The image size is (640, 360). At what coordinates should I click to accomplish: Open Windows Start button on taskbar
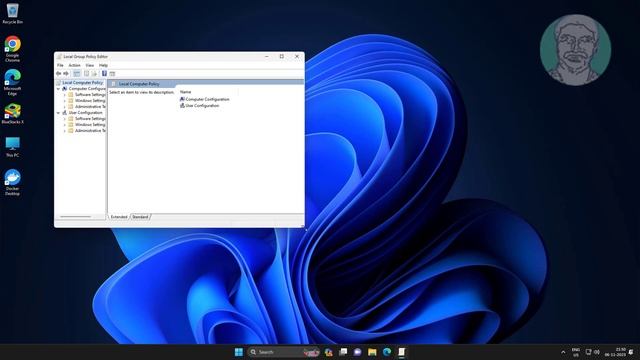(239, 352)
